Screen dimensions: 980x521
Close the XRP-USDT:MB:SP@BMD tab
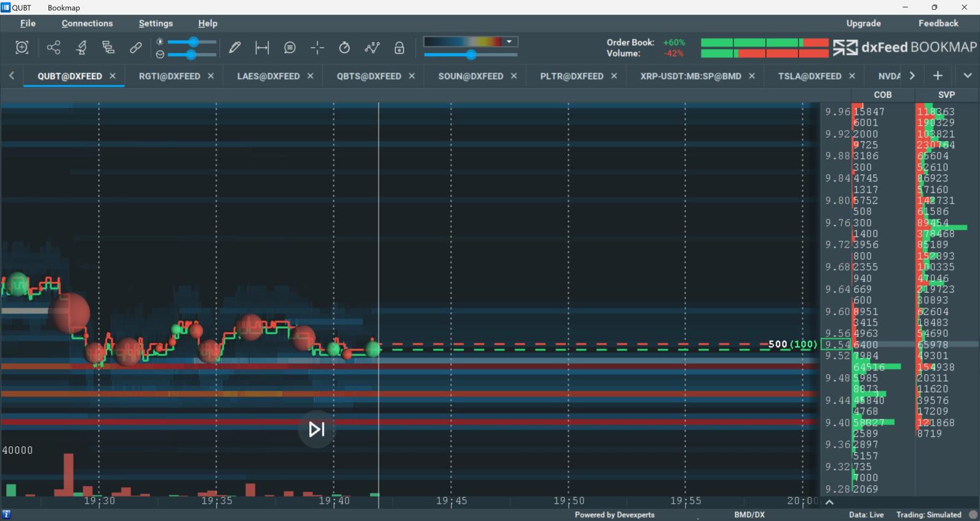pos(752,76)
